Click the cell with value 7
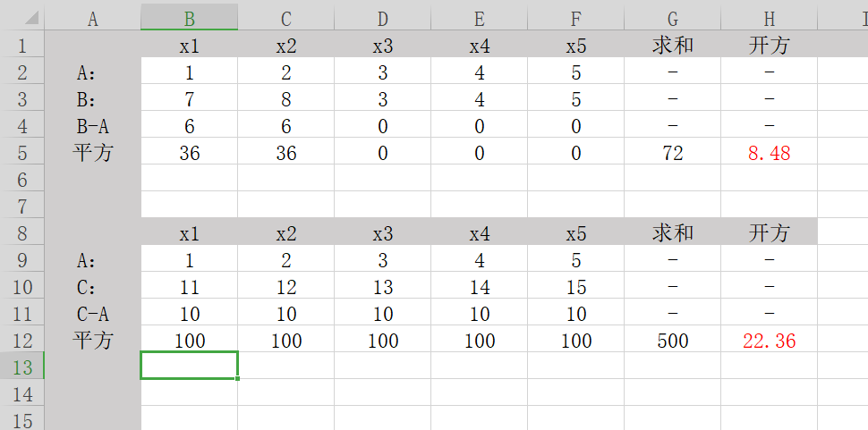Viewport: 868px width, 430px height. click(190, 97)
